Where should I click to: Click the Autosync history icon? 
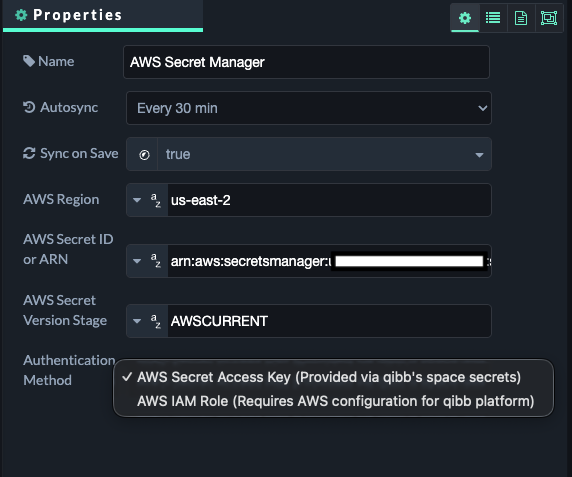click(x=29, y=107)
